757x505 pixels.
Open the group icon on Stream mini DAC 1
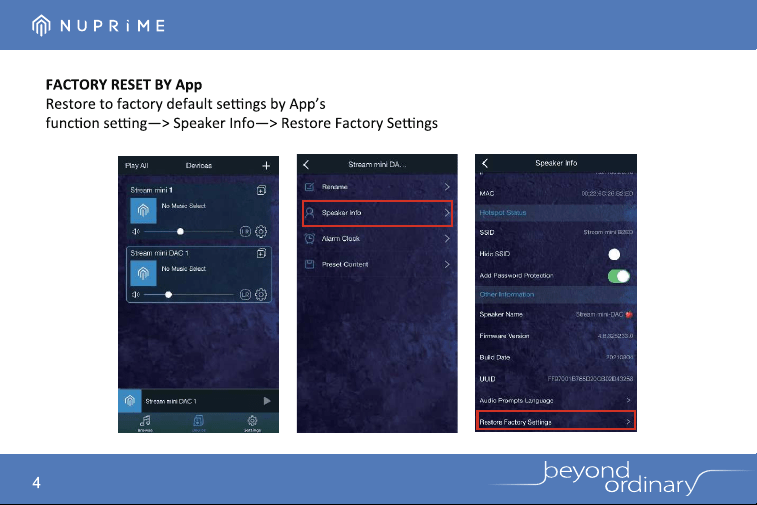[x=261, y=253]
